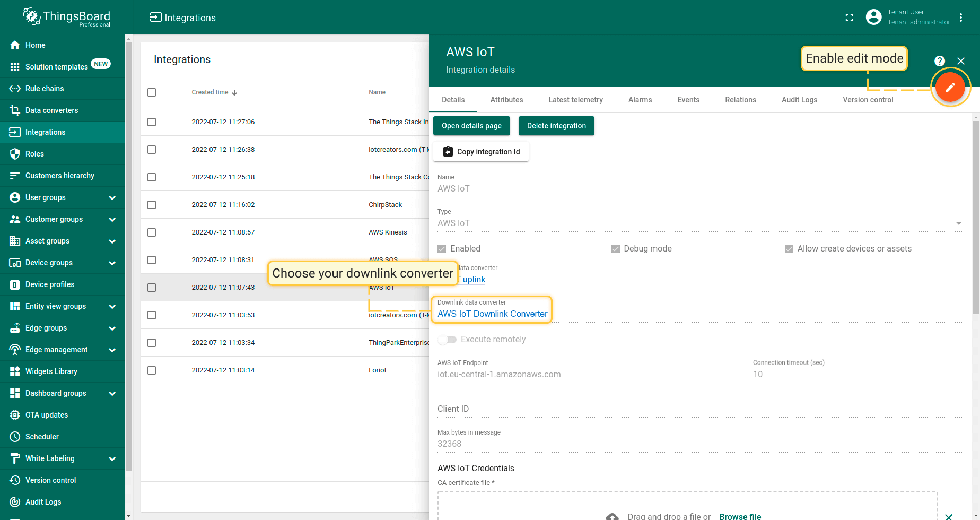Switch to the Latest telemetry tab

point(575,100)
